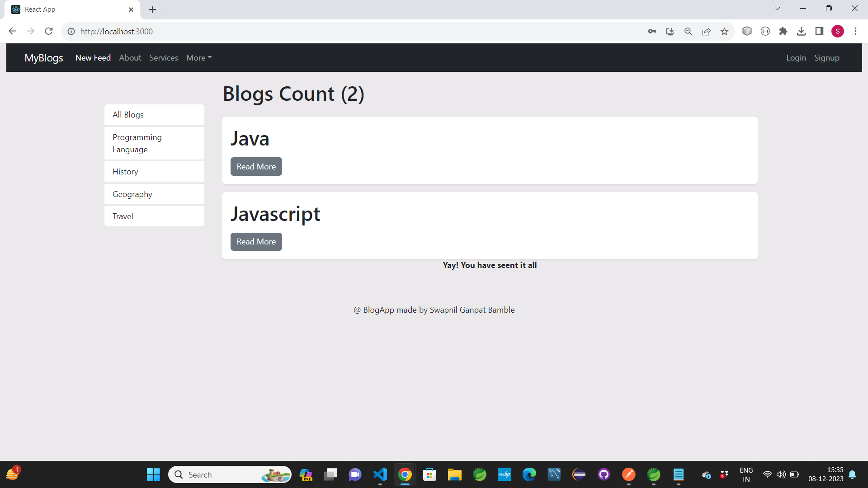Toggle the browser side panel icon
This screenshot has height=488, width=868.
[x=819, y=31]
